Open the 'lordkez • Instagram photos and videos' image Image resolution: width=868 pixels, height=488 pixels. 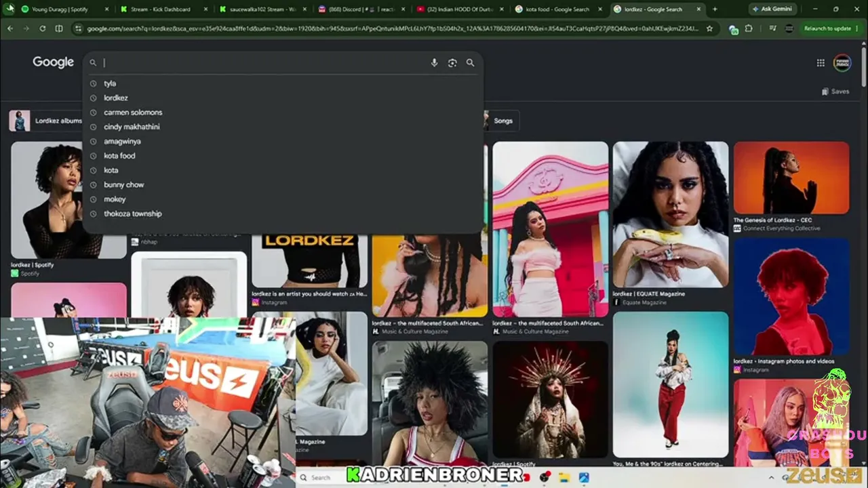tap(791, 297)
